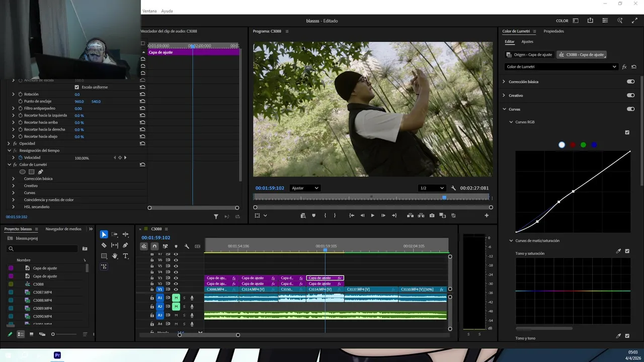
Task: Open the Program monitor button editor plus
Action: [x=487, y=216]
